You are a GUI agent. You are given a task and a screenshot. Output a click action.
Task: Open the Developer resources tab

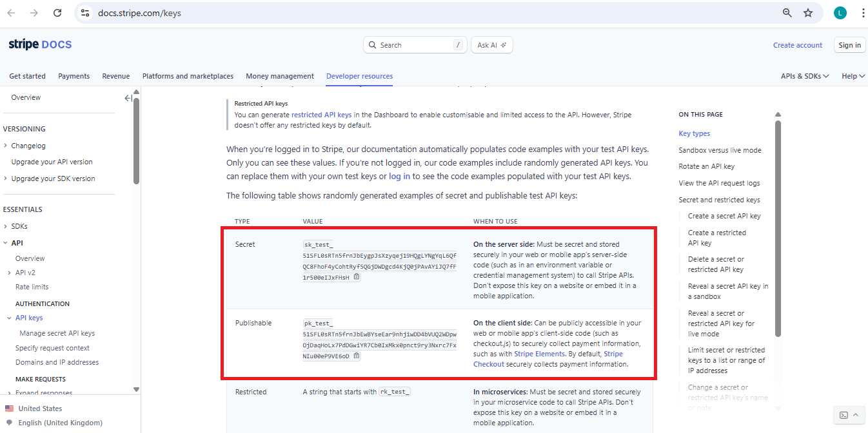pos(359,76)
